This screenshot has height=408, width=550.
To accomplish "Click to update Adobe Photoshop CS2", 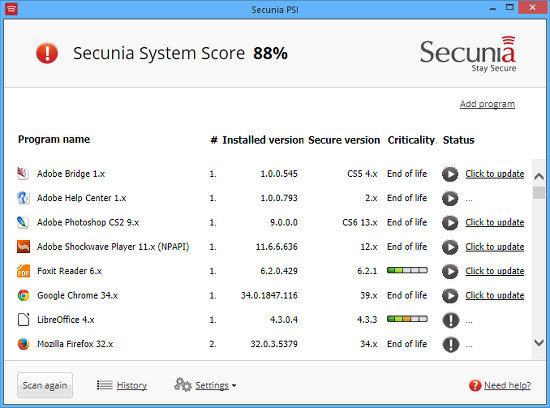I will 495,222.
